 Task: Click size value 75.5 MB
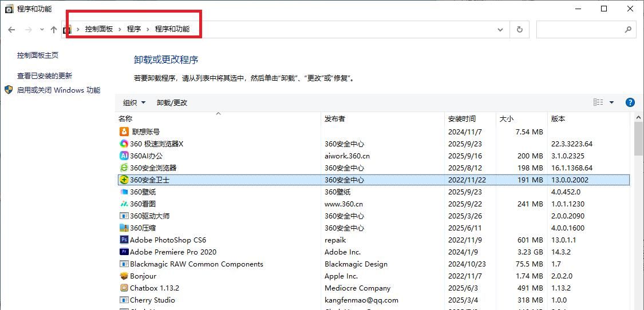point(529,264)
